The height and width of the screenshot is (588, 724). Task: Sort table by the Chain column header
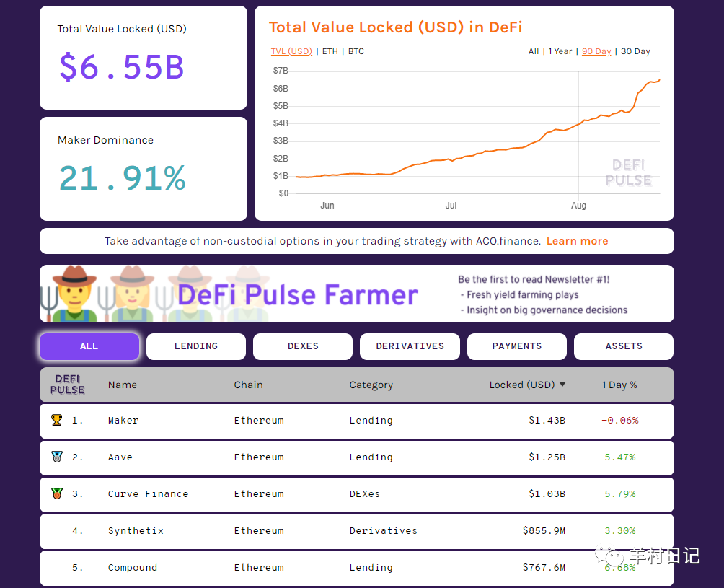(x=248, y=385)
